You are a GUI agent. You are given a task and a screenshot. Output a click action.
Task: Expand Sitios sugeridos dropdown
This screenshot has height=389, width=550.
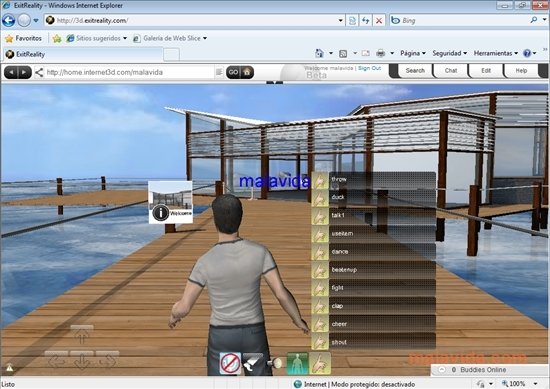(x=125, y=38)
